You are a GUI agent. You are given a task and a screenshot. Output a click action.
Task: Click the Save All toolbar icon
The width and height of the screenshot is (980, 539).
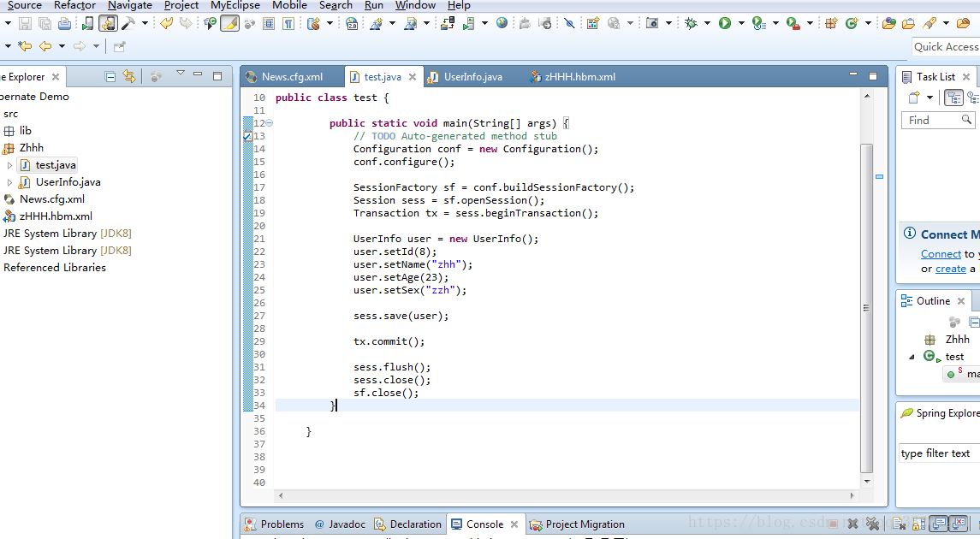point(45,24)
